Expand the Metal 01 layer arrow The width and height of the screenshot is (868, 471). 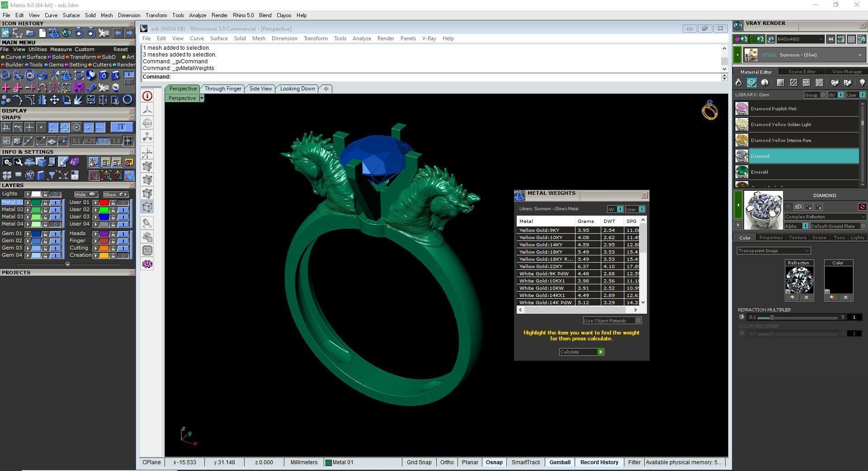tap(28, 203)
